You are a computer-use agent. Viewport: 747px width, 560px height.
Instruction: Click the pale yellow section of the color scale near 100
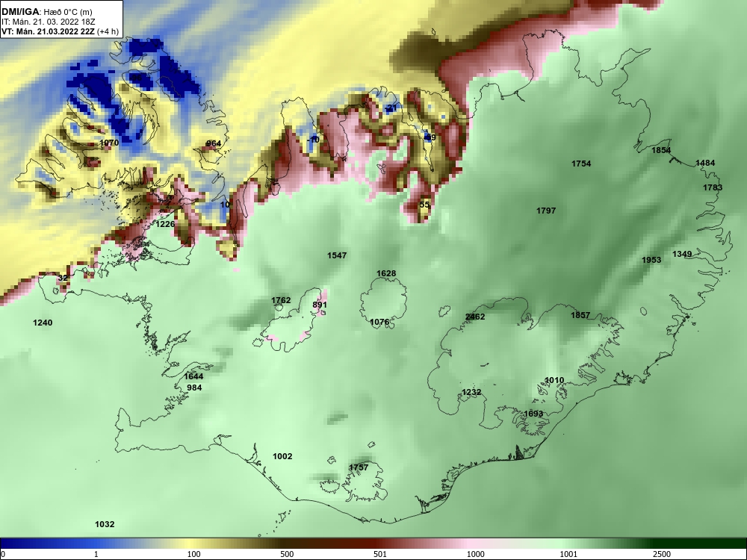tap(190, 544)
